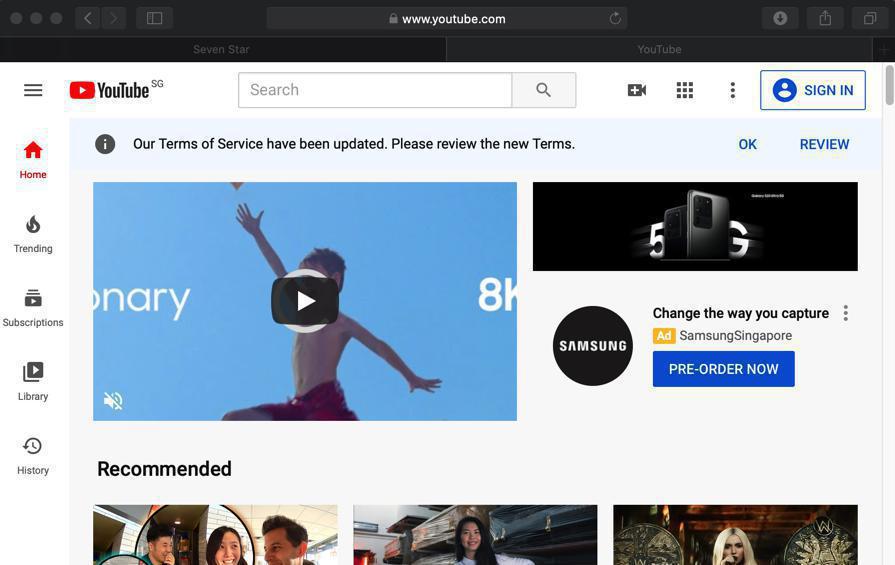Click the page vertical scrollbar
Viewport: 895px width, 565px height.
[x=889, y=86]
